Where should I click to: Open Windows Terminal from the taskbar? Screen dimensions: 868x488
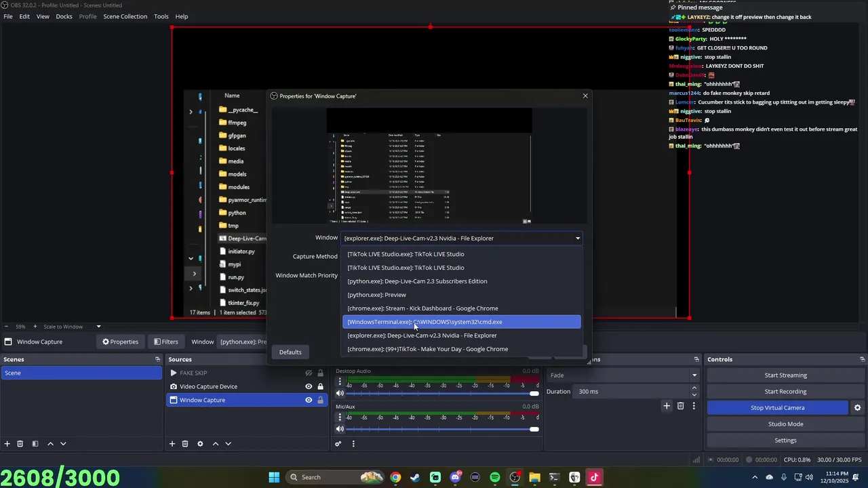[554, 477]
